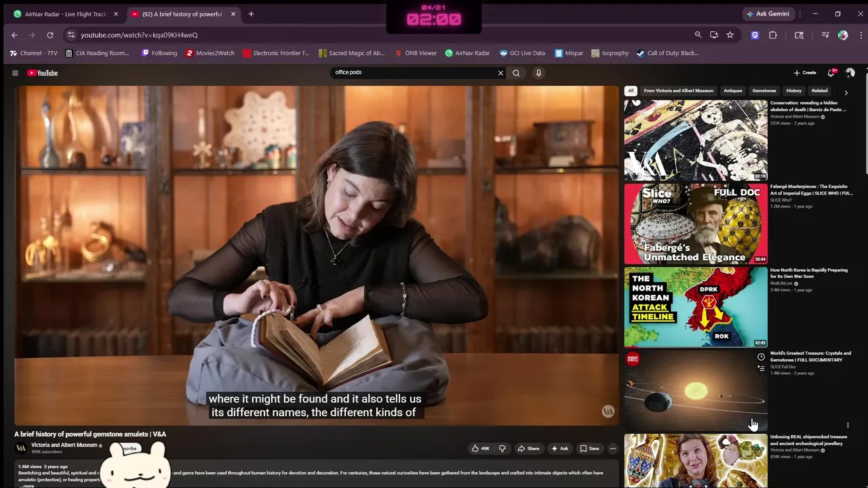Viewport: 868px width, 488px height.
Task: Clear the 'office pods' search text
Action: point(500,73)
